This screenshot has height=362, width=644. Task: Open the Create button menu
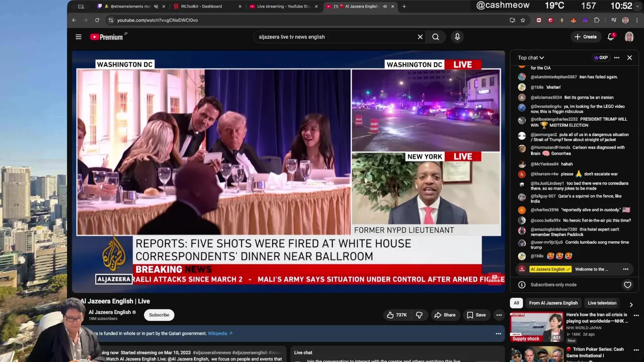[586, 37]
